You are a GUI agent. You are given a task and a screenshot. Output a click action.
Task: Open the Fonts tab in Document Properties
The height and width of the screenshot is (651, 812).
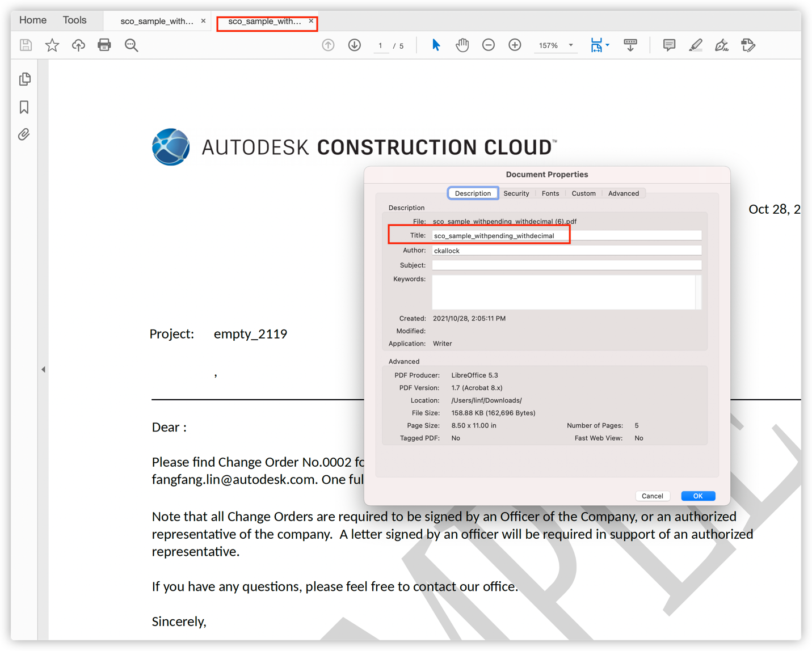[550, 193]
